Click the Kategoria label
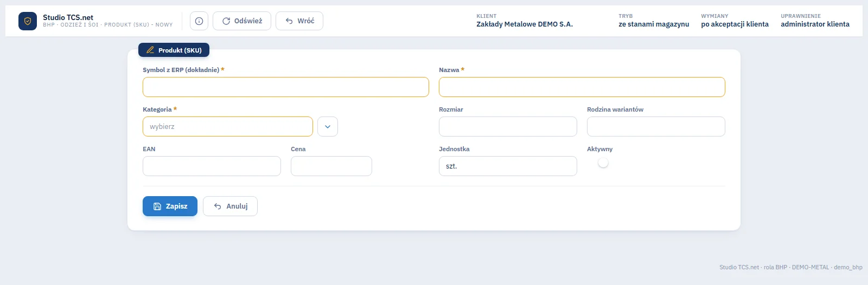 pos(157,109)
